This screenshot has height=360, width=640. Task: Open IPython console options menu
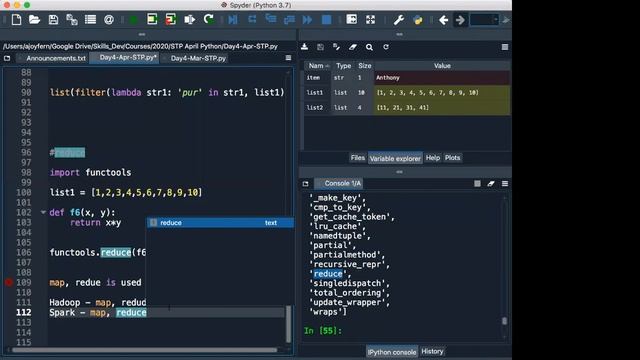(505, 184)
